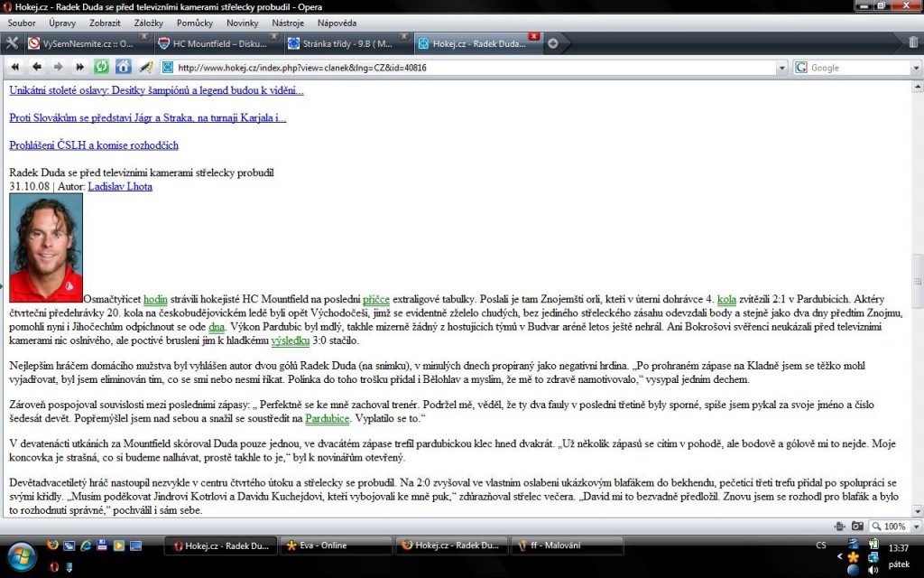924x578 pixels.
Task: Click the Reload page icon
Action: [102, 67]
